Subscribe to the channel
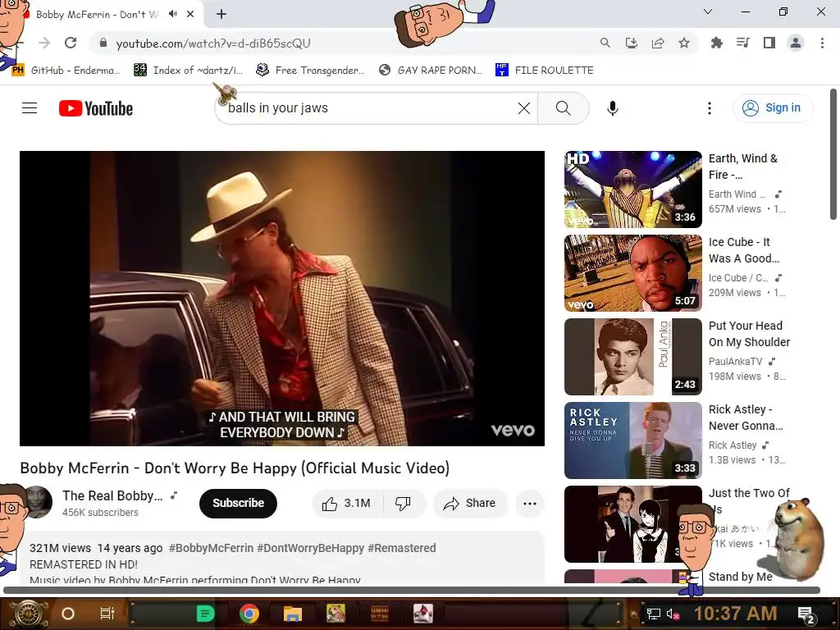This screenshot has width=840, height=630. point(238,503)
